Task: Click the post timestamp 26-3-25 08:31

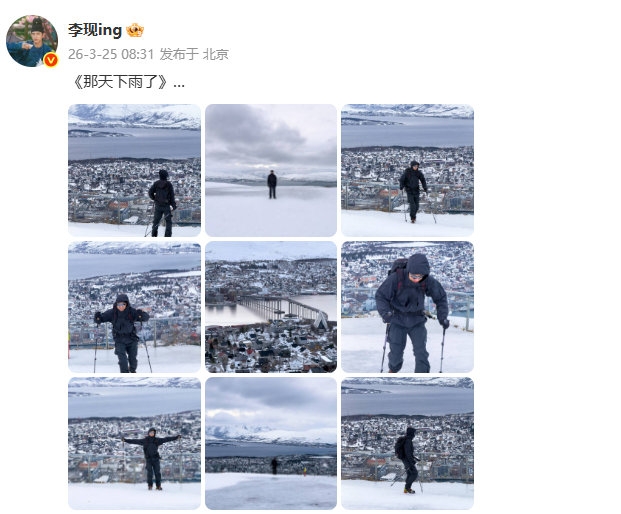Action: tap(111, 54)
